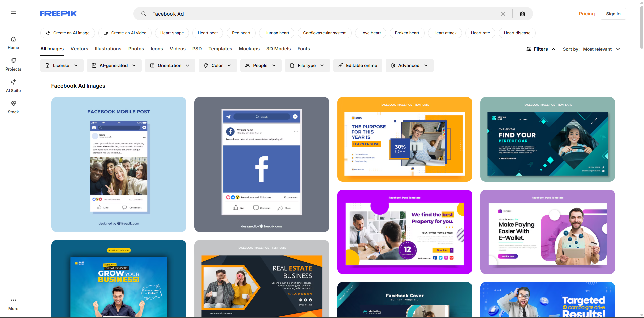Open the Color filter

pos(217,65)
